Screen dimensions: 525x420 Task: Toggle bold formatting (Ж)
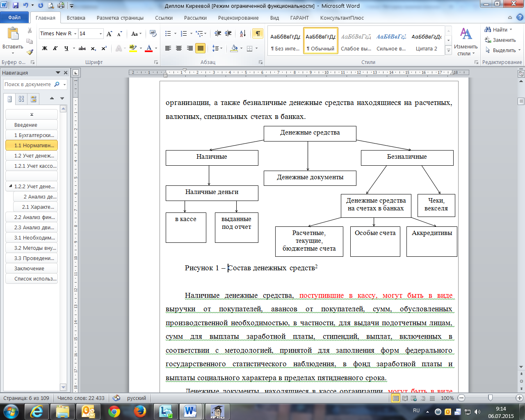tap(45, 48)
